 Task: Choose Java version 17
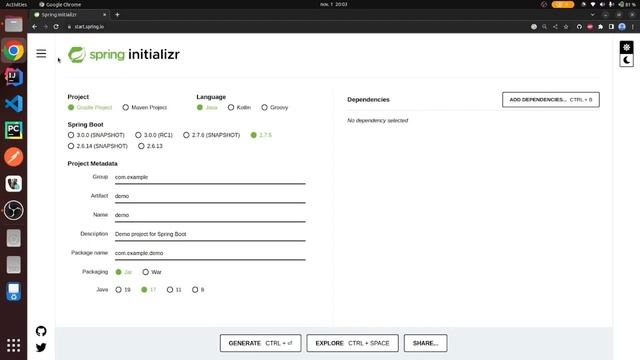[149, 290]
